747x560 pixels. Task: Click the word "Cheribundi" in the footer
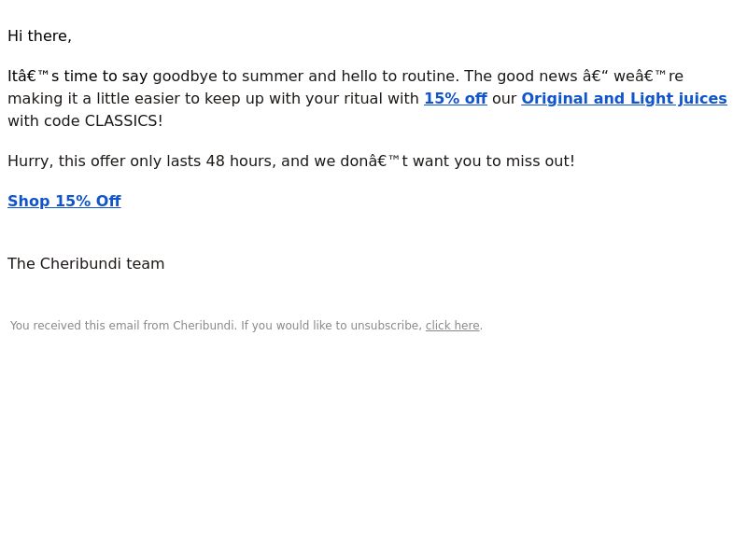coord(204,326)
